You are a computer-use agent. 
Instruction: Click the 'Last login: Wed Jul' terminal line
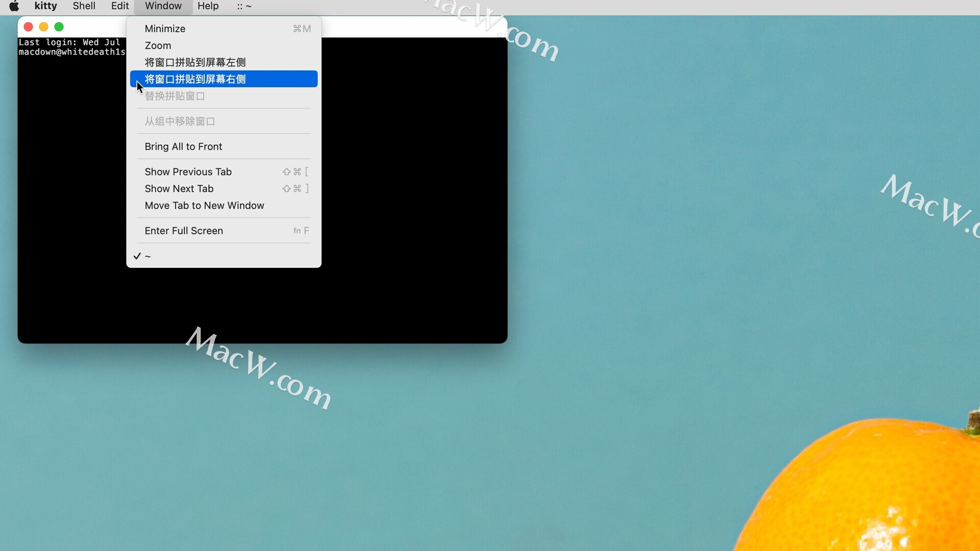coord(69,42)
